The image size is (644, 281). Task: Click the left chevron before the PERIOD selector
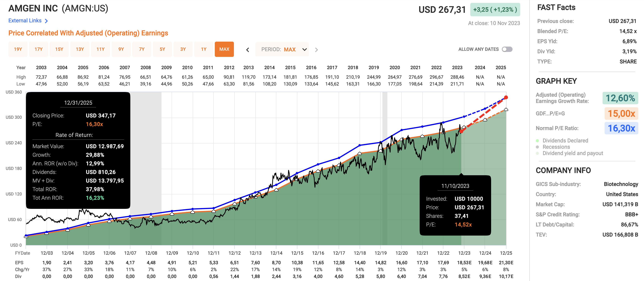tap(247, 49)
